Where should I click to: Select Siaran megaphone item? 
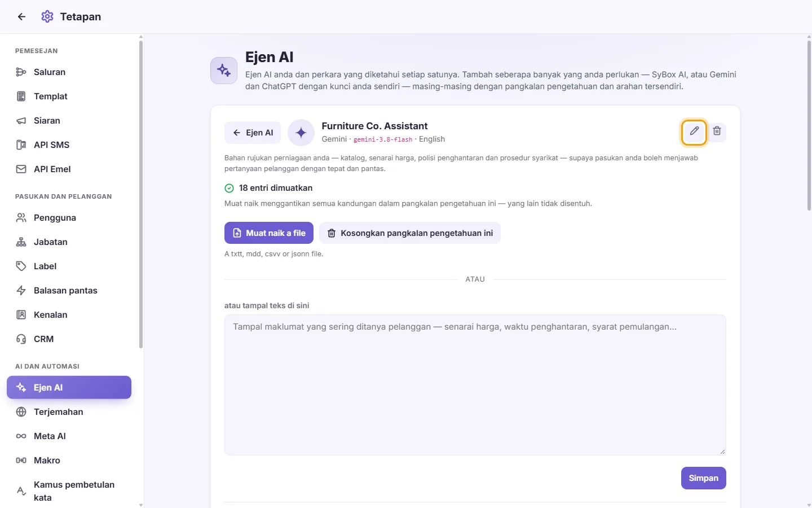point(69,121)
